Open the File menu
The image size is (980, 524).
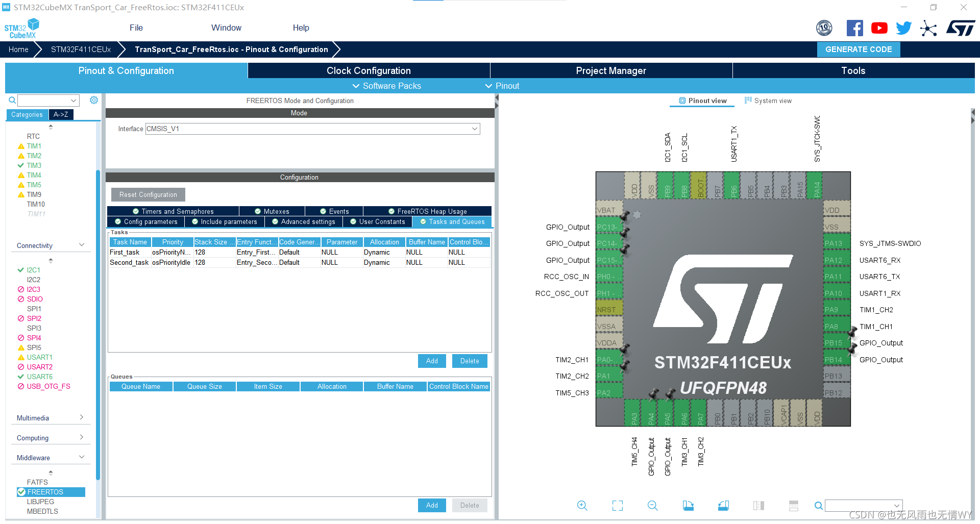coord(136,28)
